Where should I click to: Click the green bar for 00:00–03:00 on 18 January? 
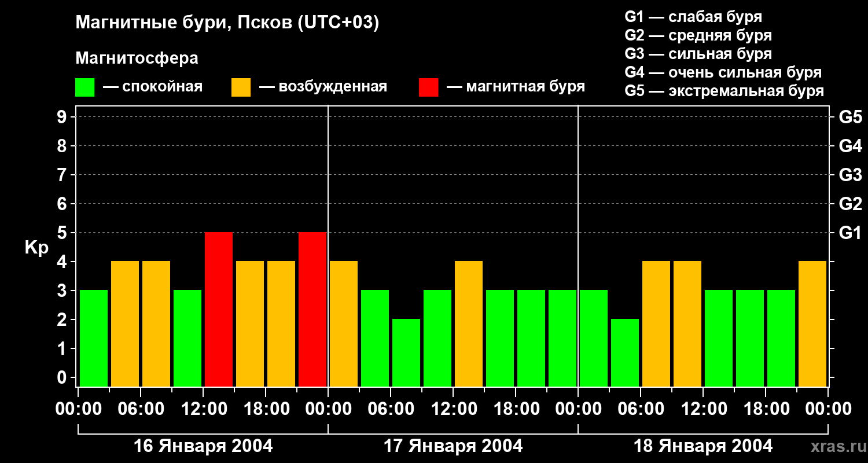[x=594, y=338]
